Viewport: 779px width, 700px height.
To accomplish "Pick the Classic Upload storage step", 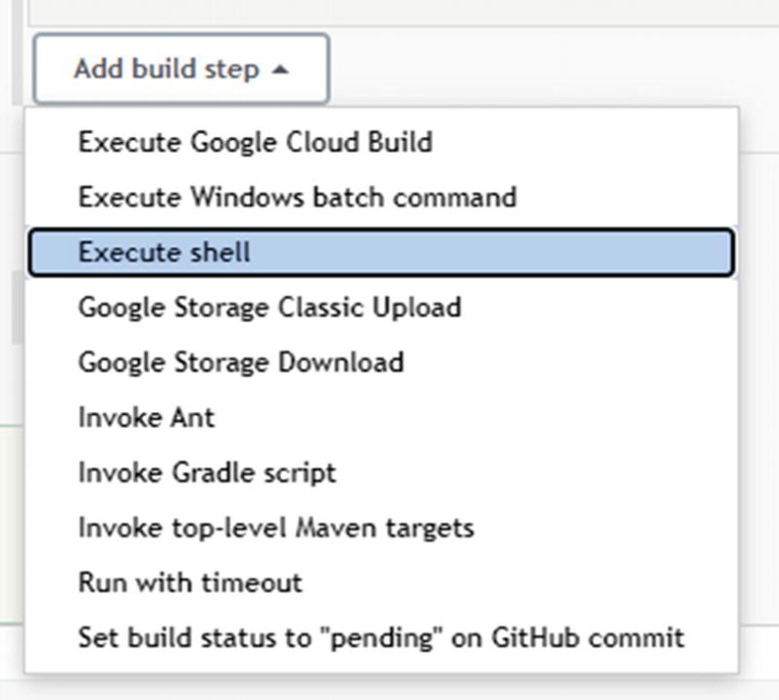I will point(269,307).
